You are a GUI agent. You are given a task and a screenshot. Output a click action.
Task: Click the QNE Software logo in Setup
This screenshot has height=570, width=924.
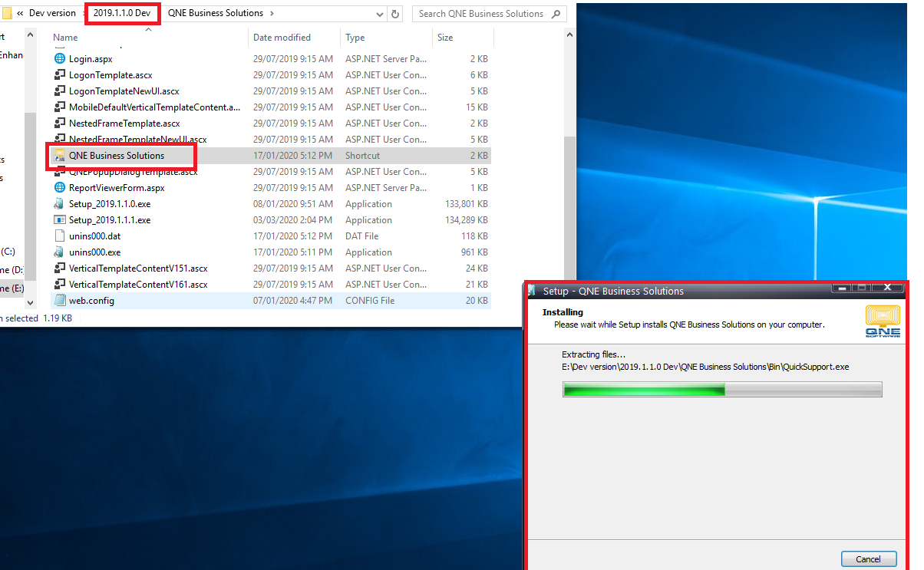(883, 322)
